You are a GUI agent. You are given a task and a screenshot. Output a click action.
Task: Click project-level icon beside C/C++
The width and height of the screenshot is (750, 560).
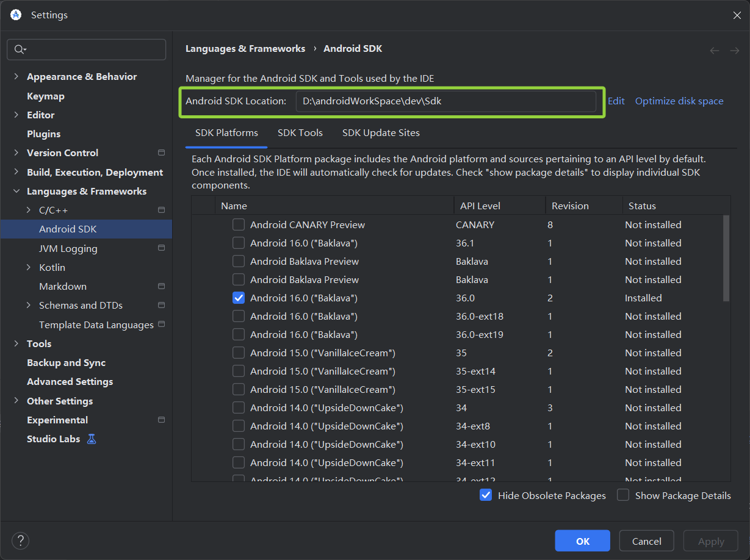click(x=161, y=210)
